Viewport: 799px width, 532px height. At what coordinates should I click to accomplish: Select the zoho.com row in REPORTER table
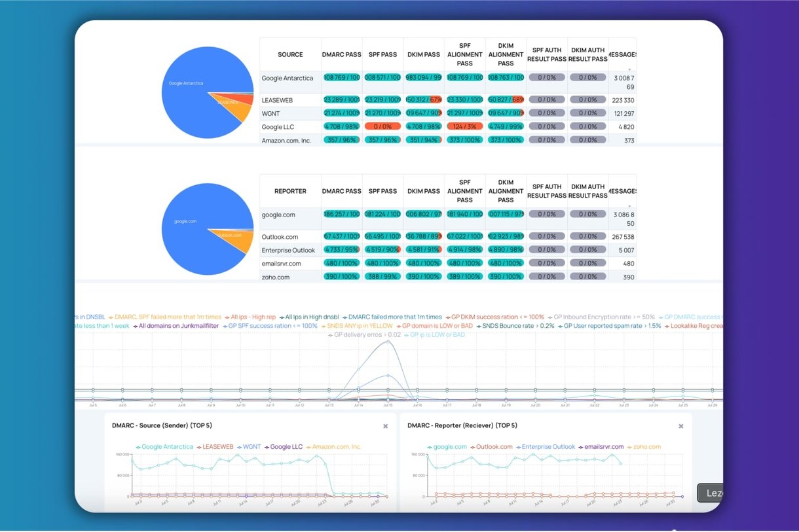[x=276, y=277]
